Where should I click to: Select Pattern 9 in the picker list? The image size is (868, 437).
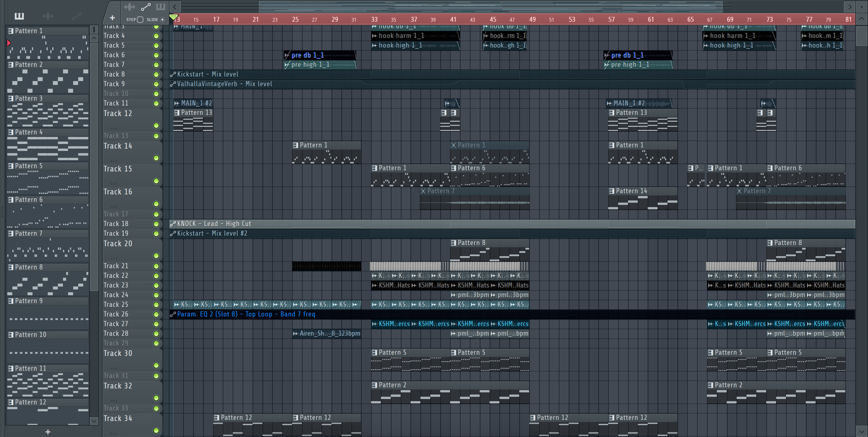pos(48,301)
